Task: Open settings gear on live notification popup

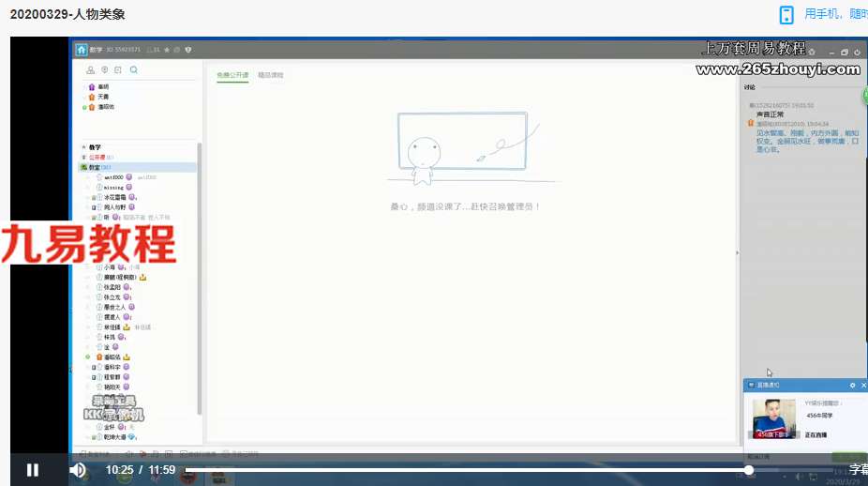Action: tap(852, 386)
